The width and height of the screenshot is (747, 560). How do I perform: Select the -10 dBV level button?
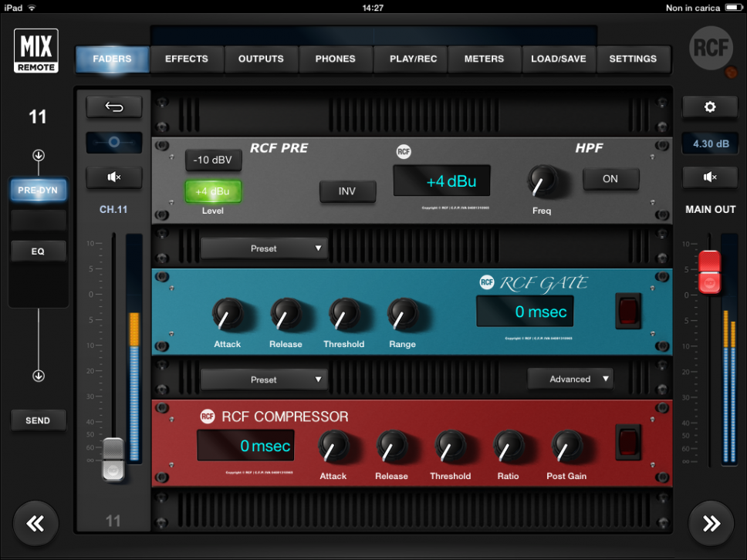[x=213, y=160]
